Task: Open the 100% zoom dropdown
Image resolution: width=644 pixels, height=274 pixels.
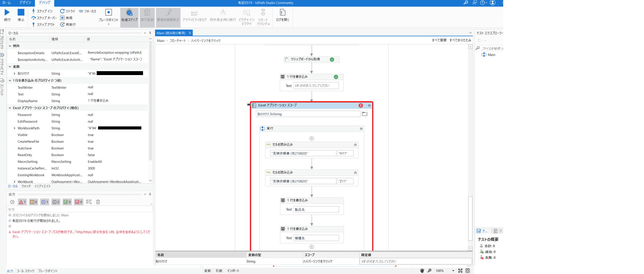Action: [453, 271]
